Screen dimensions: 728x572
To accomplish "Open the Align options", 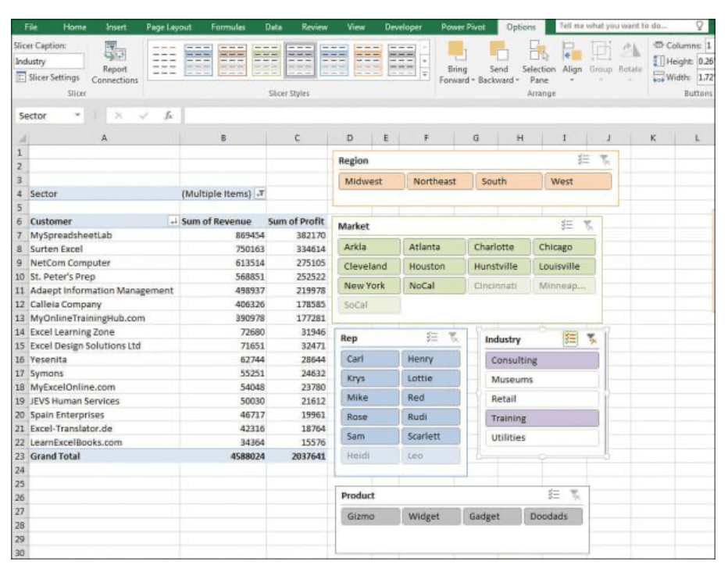I will (x=572, y=62).
